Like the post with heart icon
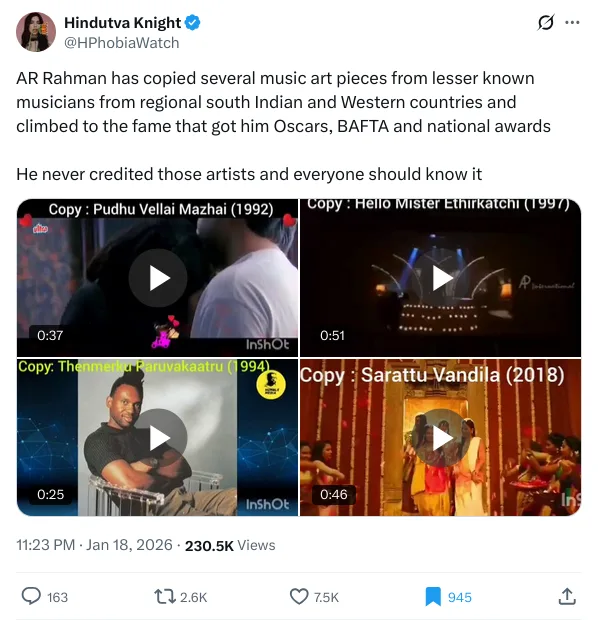Screen dimensions: 598x620 (x=299, y=596)
